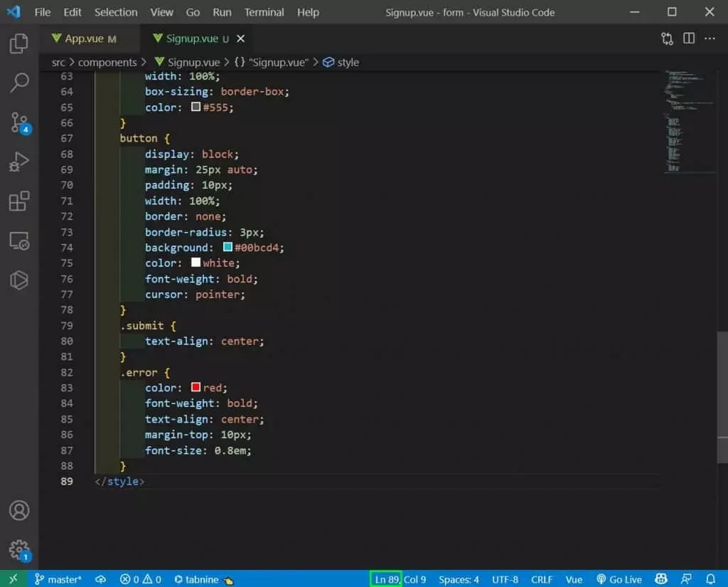This screenshot has height=587, width=728.
Task: Click the Accounts icon
Action: [x=19, y=511]
